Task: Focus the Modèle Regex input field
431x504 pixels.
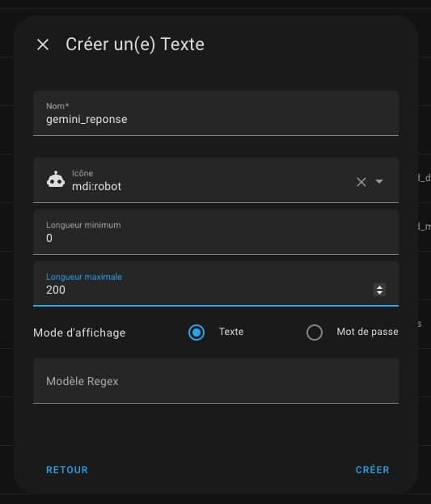Action: click(216, 381)
